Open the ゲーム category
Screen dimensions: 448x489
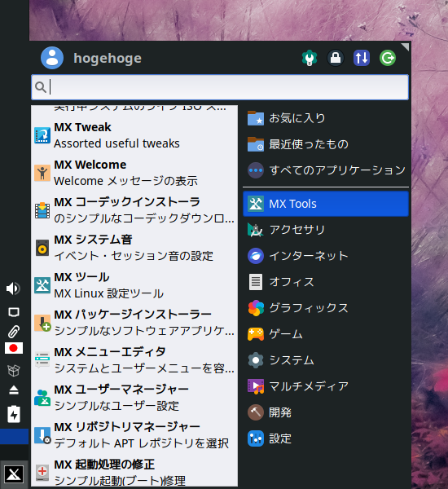pos(326,334)
